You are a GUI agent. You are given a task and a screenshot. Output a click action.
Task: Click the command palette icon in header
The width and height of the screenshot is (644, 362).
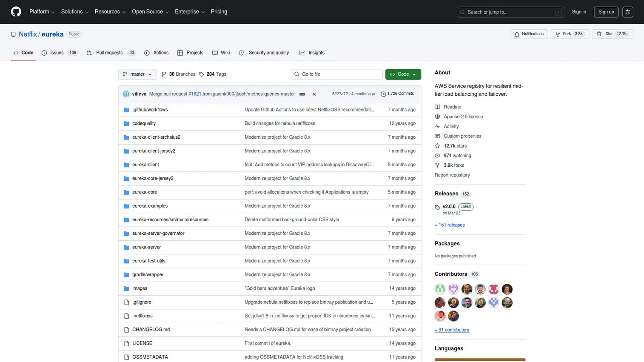pyautogui.click(x=628, y=12)
